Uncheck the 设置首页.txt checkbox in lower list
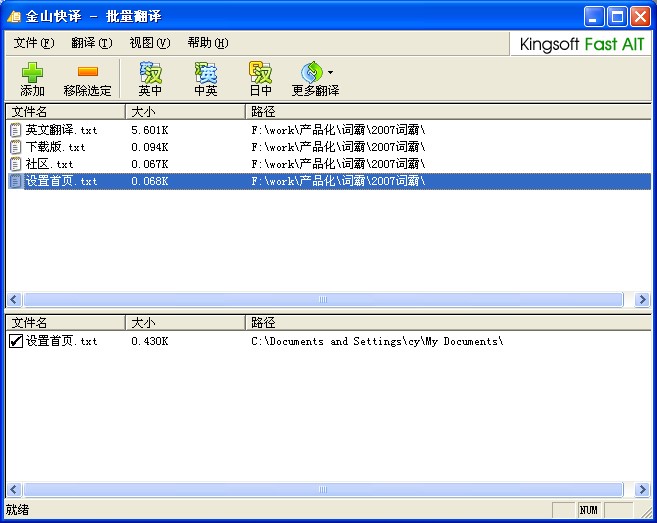The image size is (657, 523). tap(16, 342)
